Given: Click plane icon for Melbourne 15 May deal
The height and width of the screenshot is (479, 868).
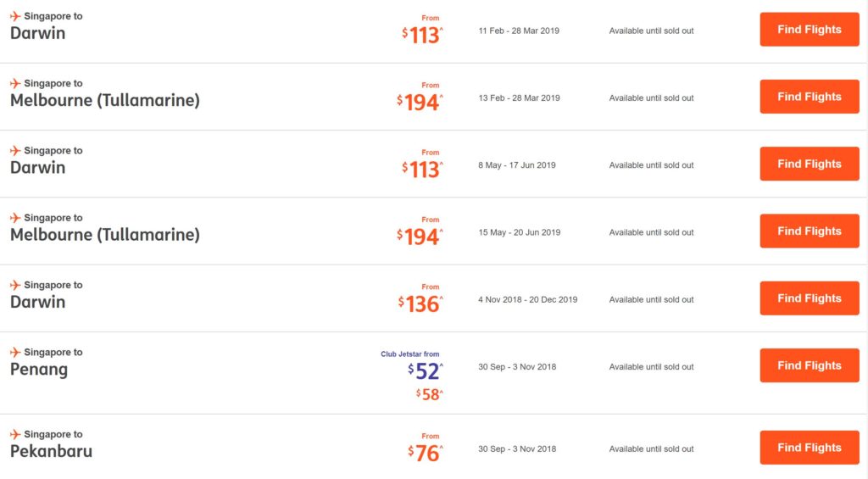Looking at the screenshot, I should coord(15,218).
